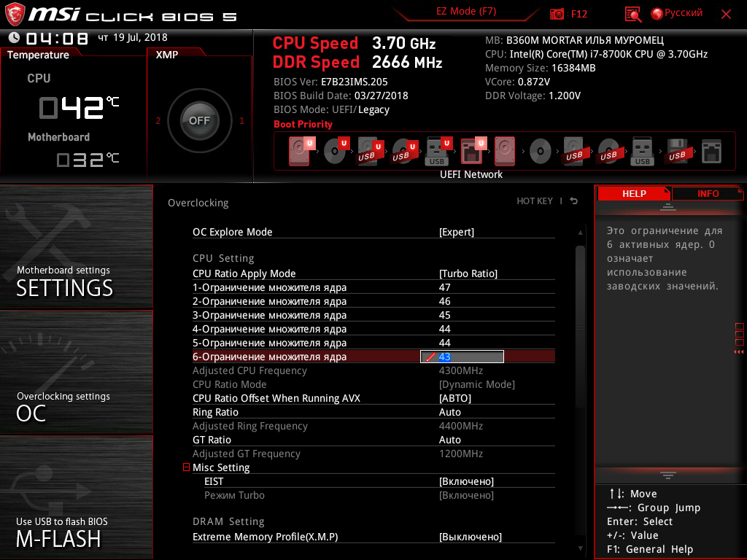Open the BIOS search magnifier icon
Viewport: 747px width, 560px height.
point(633,15)
